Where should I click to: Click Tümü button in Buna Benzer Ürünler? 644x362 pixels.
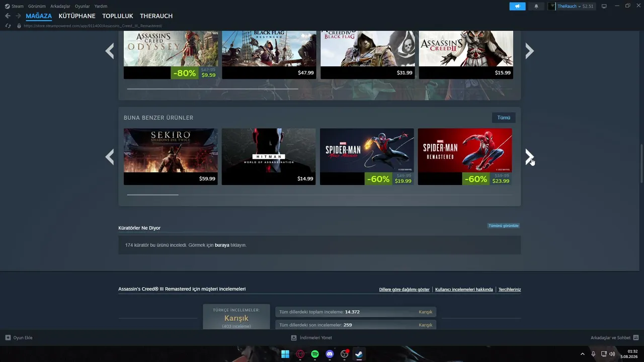pyautogui.click(x=504, y=118)
